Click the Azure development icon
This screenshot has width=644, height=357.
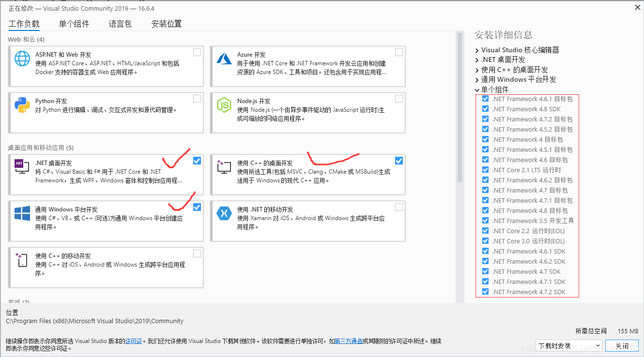[x=224, y=59]
